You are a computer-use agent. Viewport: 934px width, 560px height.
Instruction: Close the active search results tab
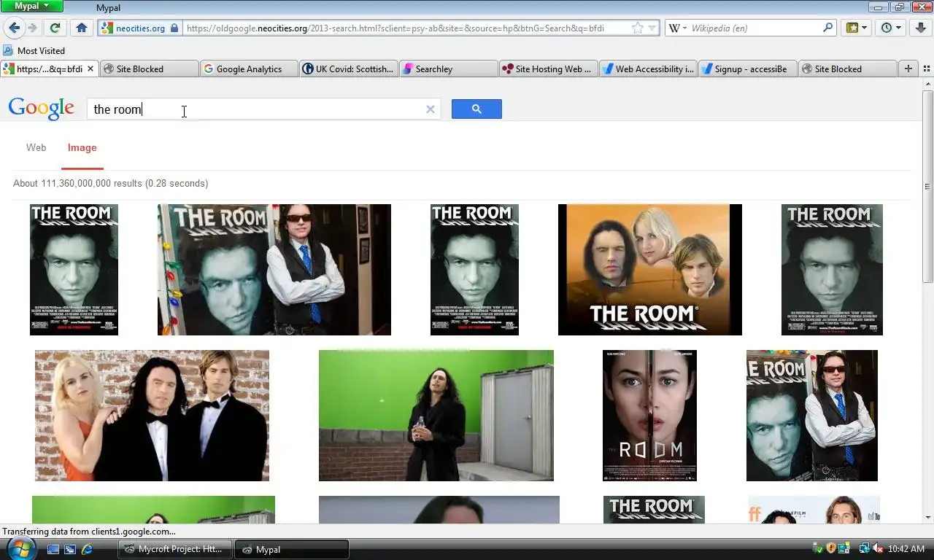click(90, 69)
